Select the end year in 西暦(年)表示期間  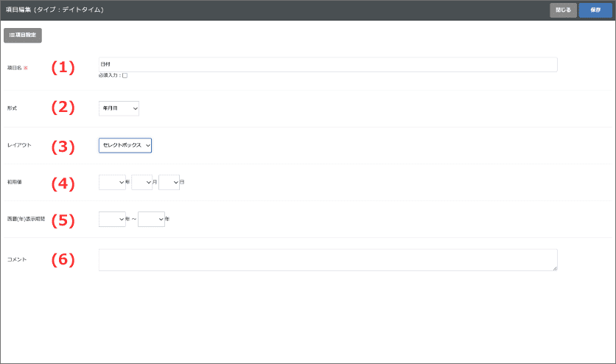coord(151,219)
